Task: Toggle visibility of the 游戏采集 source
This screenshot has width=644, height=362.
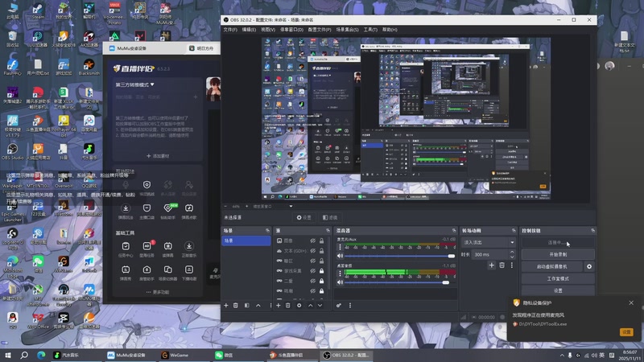Action: [313, 271]
